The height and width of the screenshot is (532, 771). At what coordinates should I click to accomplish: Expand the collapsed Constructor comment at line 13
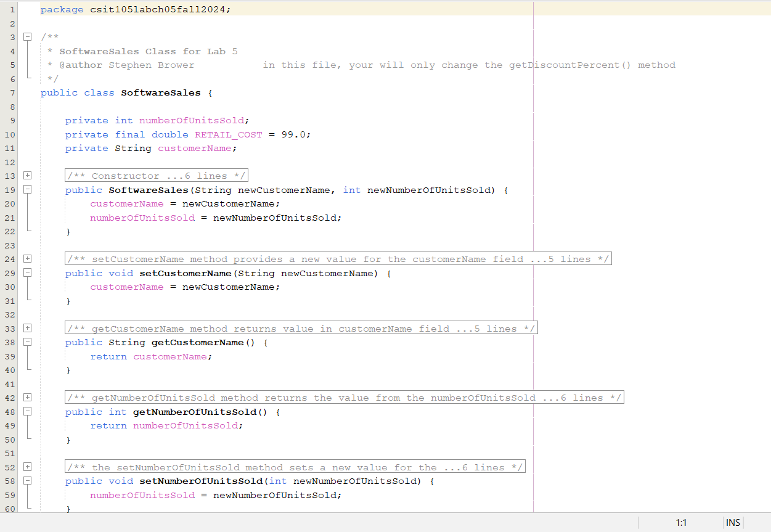coord(27,176)
